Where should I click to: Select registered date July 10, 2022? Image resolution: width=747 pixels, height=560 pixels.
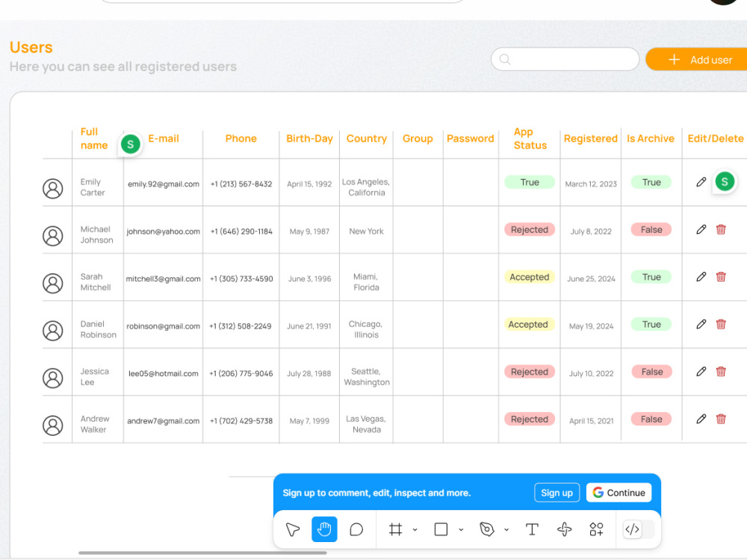point(591,373)
